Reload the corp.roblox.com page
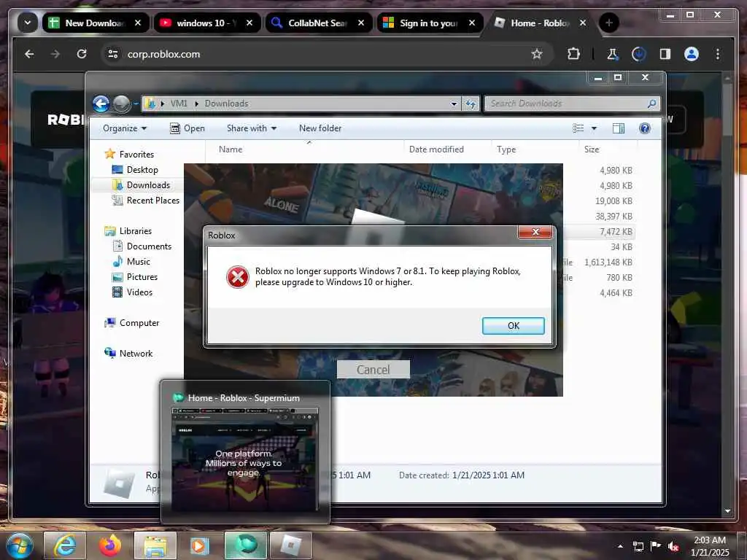The width and height of the screenshot is (747, 560). pos(82,54)
